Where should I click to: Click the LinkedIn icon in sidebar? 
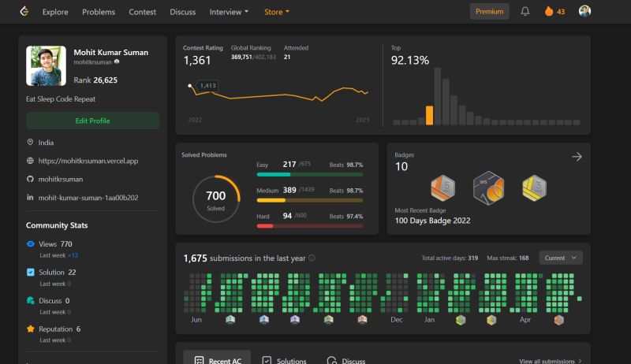click(x=30, y=197)
